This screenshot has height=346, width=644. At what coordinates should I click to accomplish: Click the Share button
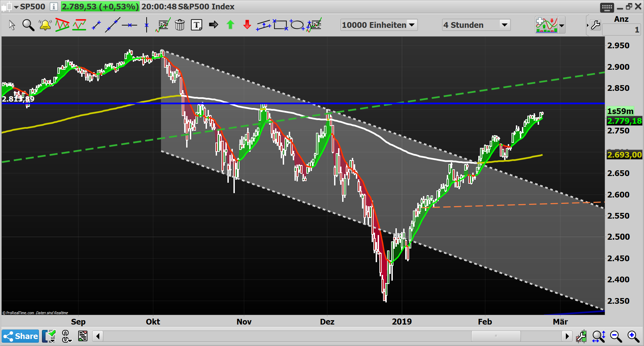(x=20, y=336)
